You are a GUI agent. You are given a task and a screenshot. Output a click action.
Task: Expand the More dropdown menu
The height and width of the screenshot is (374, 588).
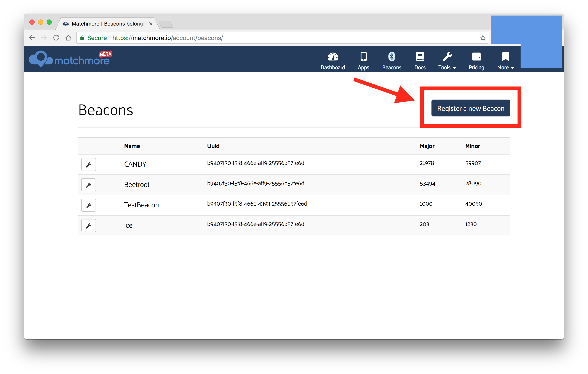tap(505, 67)
